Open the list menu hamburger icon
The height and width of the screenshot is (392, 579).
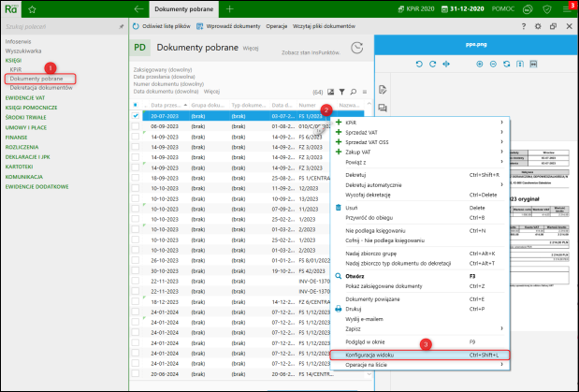[365, 92]
